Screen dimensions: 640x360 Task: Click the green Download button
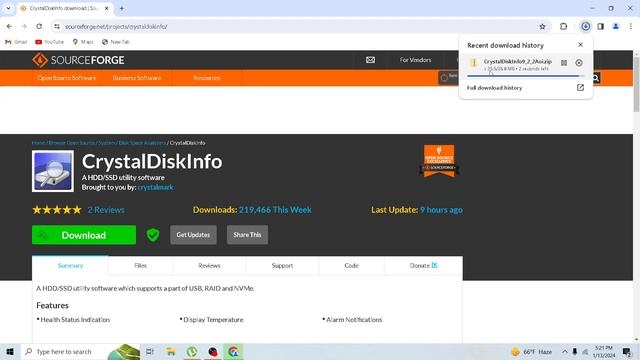84,235
